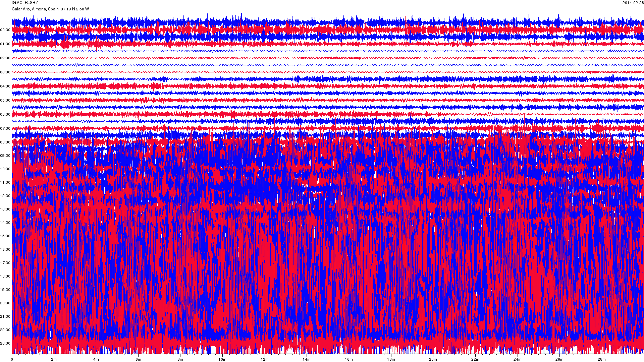The height and width of the screenshot is (362, 644).
Task: Select the 12m axis tick label
Action: tap(265, 360)
